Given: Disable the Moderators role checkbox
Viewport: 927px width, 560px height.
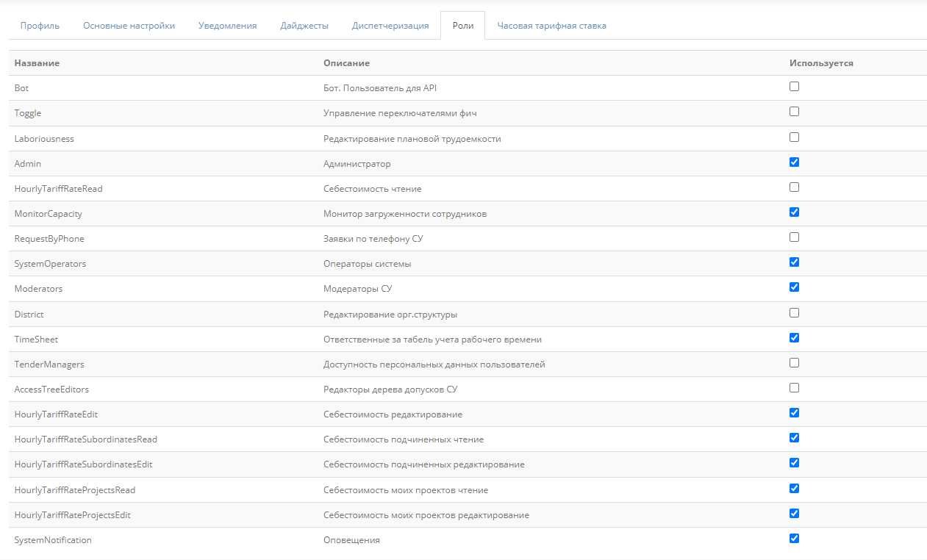Looking at the screenshot, I should click(x=794, y=287).
